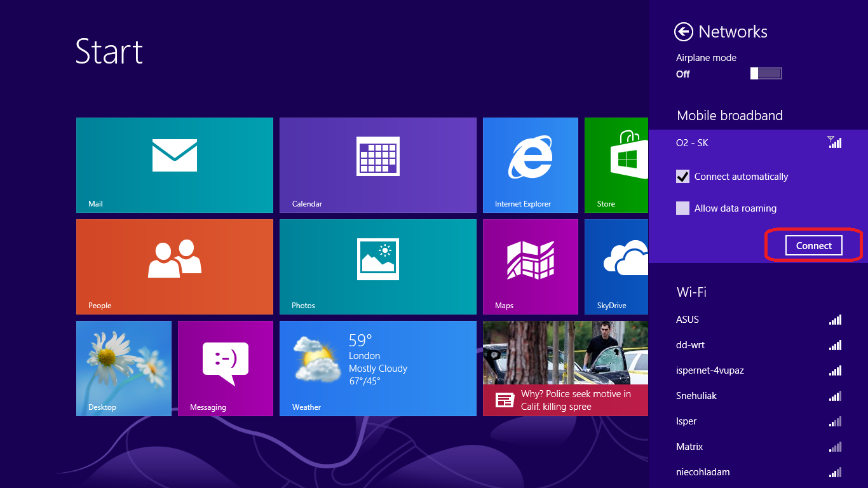This screenshot has width=868, height=488.
Task: Launch the Photos tile
Action: (377, 266)
